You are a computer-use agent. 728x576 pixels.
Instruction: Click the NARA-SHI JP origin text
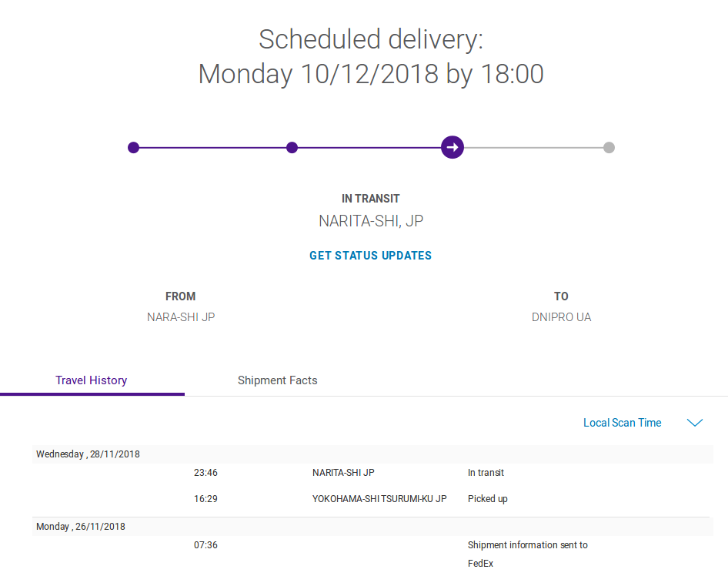click(181, 317)
